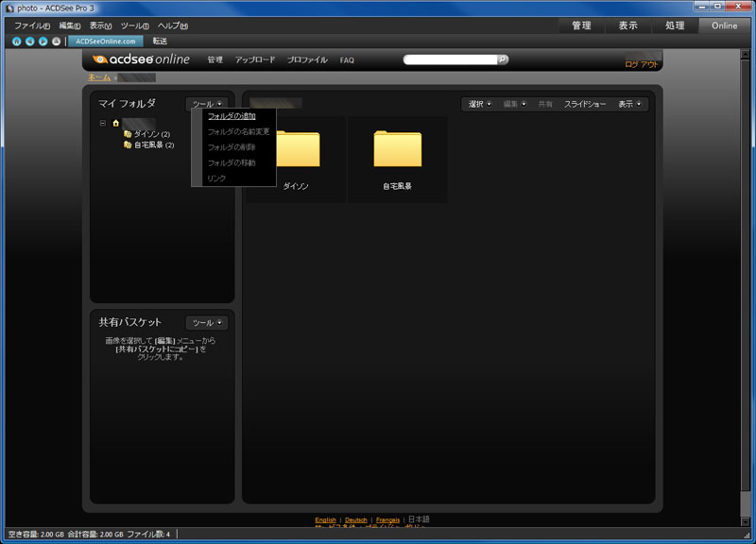Collapse the root node in マイ フォルダ tree

pyautogui.click(x=105, y=124)
